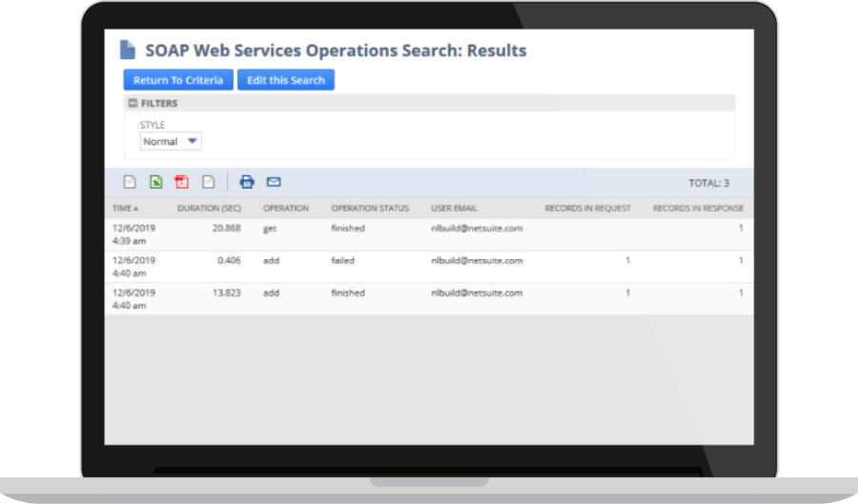Click nlbuild@netsuite.com in the 13.823 row

coord(477,292)
